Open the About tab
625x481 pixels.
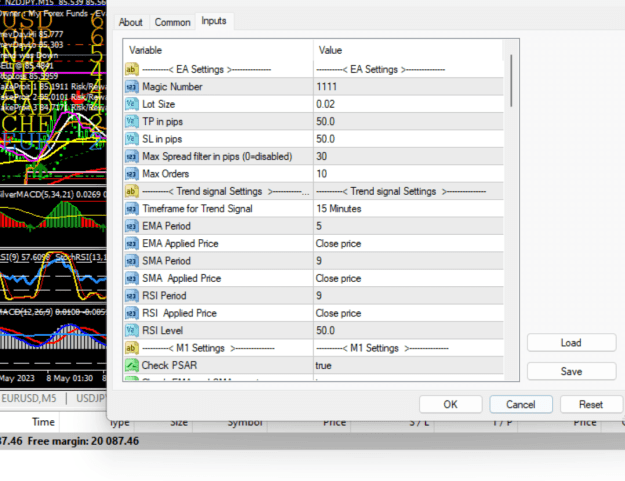coord(130,22)
